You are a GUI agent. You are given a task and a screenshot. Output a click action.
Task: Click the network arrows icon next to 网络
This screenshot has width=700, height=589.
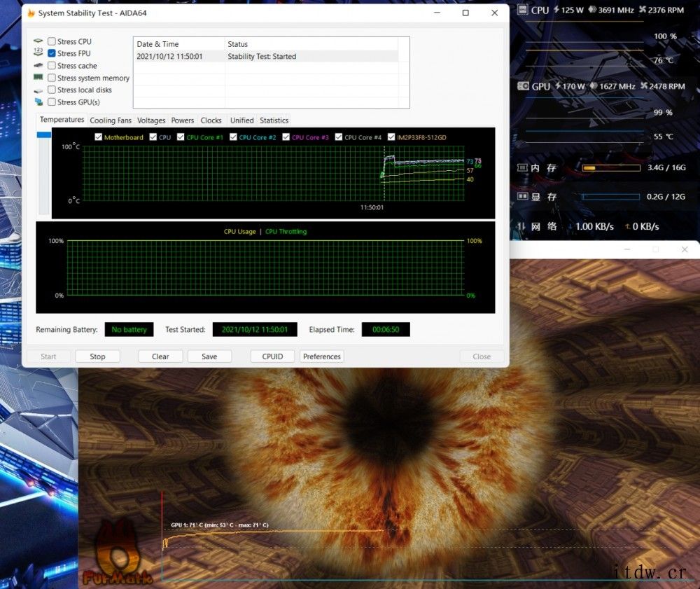(x=521, y=226)
